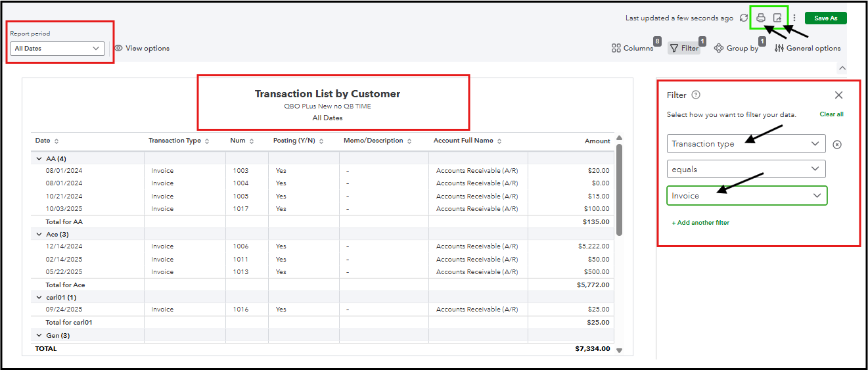Sort by the Transaction Type column header
868x370 pixels.
[179, 141]
